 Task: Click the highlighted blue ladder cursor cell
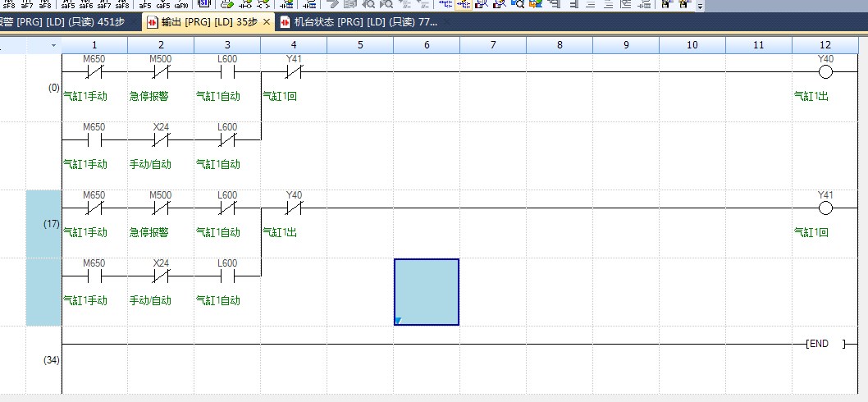click(427, 291)
